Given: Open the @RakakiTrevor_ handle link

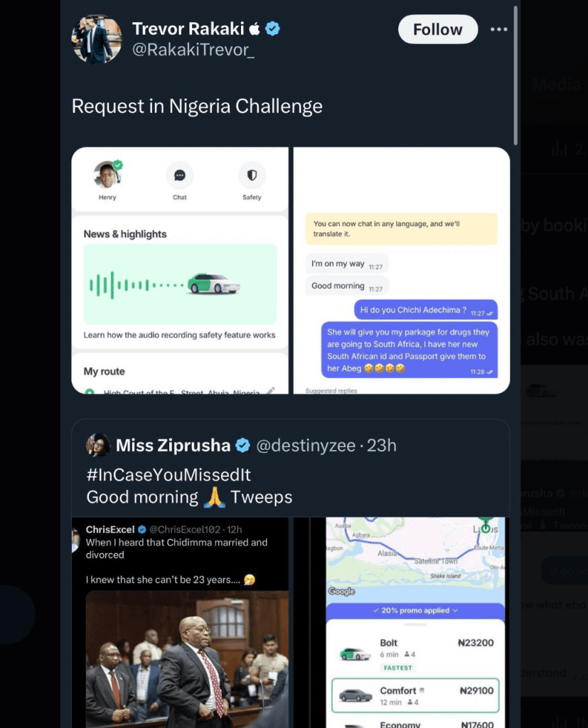Looking at the screenshot, I should click(x=193, y=50).
